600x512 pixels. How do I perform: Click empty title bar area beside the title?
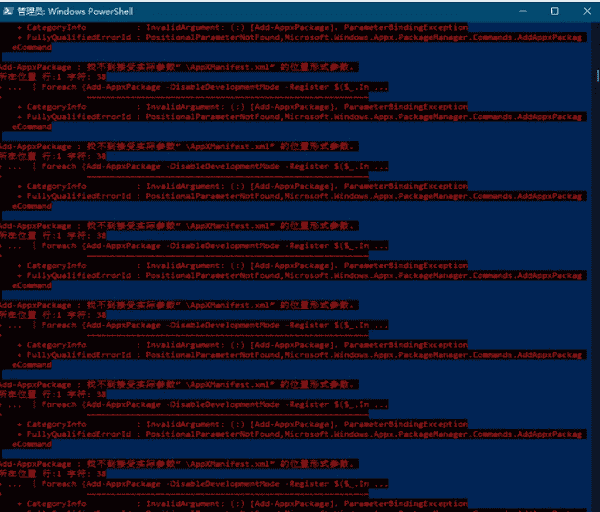coord(300,10)
